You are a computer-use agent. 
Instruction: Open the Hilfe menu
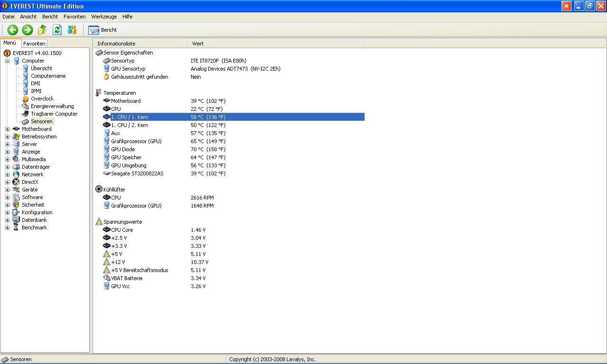pyautogui.click(x=127, y=17)
